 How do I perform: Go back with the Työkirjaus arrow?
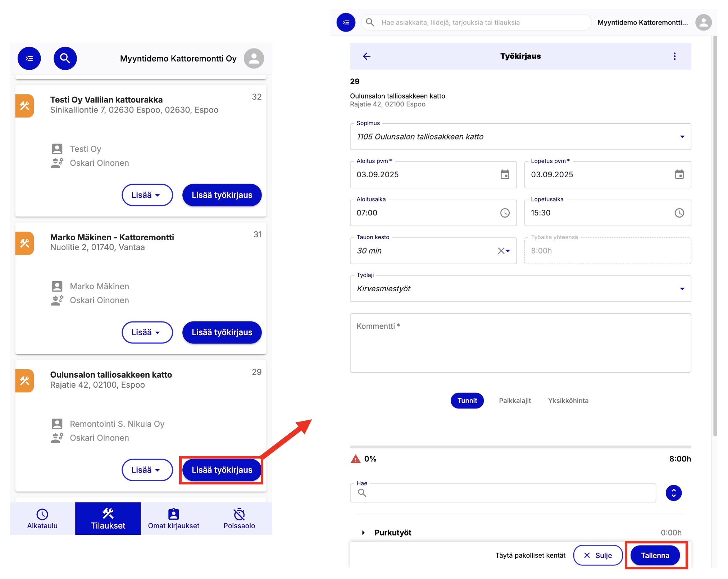(x=366, y=56)
